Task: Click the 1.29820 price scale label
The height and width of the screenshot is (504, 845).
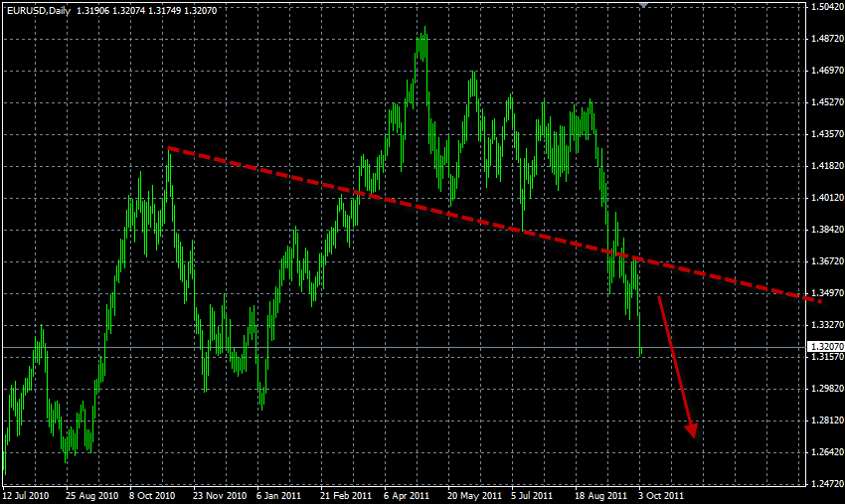Action: [x=827, y=389]
